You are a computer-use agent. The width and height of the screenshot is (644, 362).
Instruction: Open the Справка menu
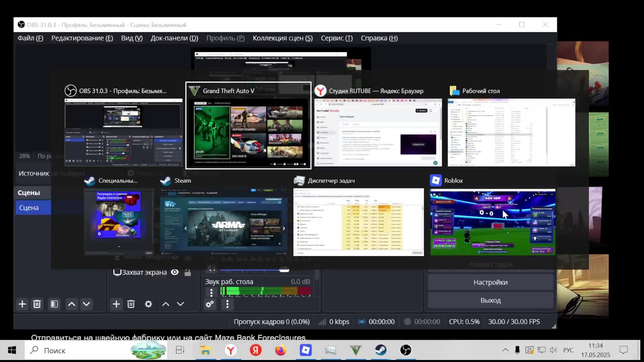click(x=379, y=38)
